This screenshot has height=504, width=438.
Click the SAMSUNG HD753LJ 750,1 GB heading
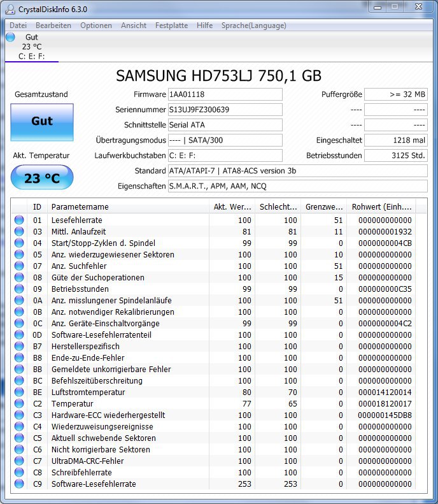pyautogui.click(x=218, y=76)
